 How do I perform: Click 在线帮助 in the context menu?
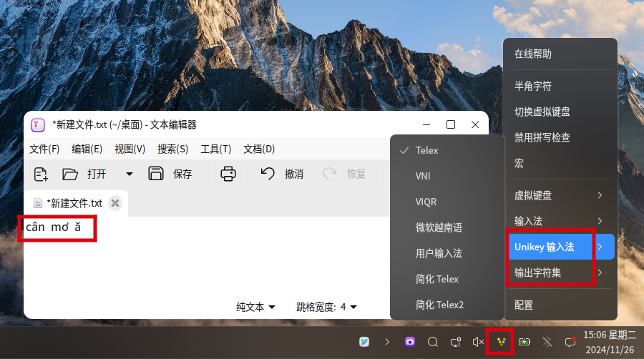pyautogui.click(x=533, y=54)
